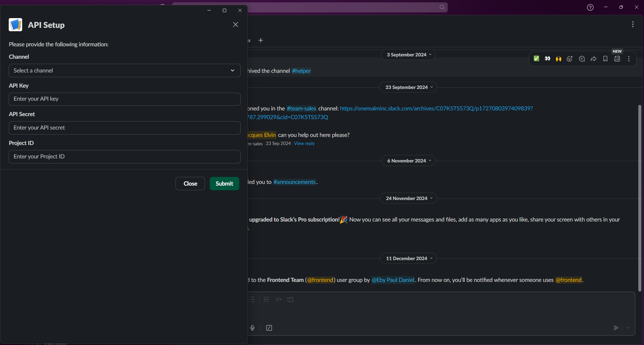The height and width of the screenshot is (345, 644).
Task: React with the white check mark emoji
Action: point(536,59)
